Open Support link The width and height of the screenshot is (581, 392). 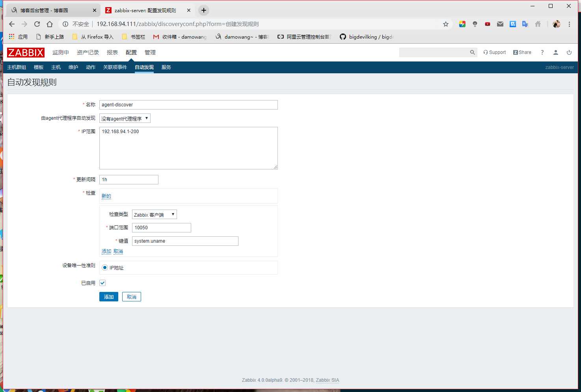(x=495, y=52)
